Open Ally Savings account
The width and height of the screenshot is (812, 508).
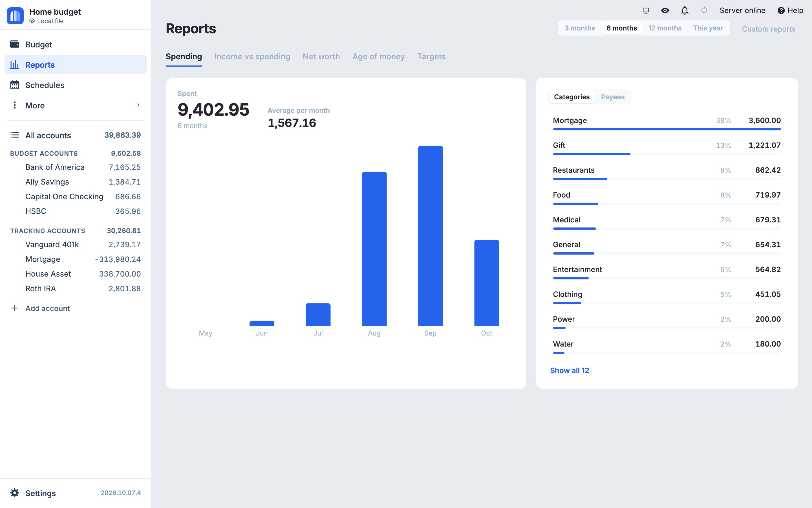click(76, 182)
